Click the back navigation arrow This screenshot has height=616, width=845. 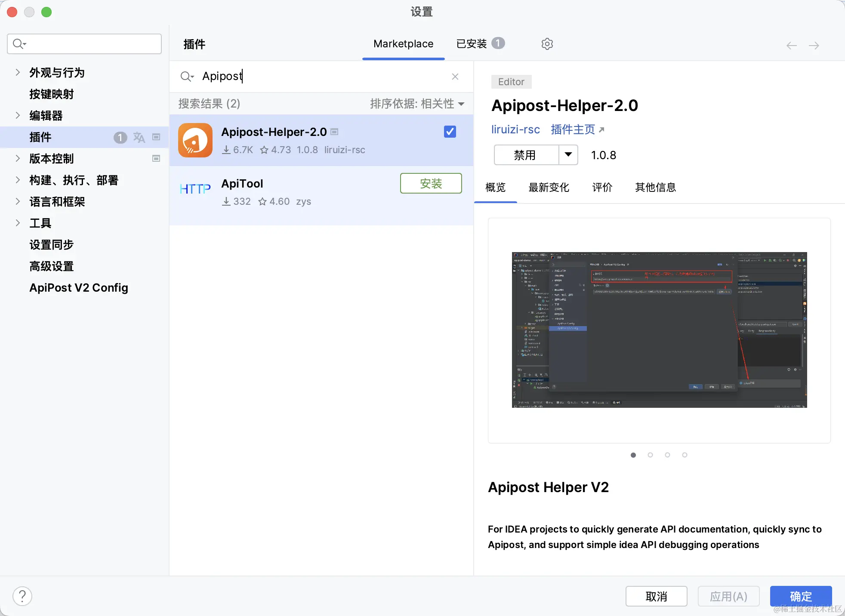(x=791, y=46)
